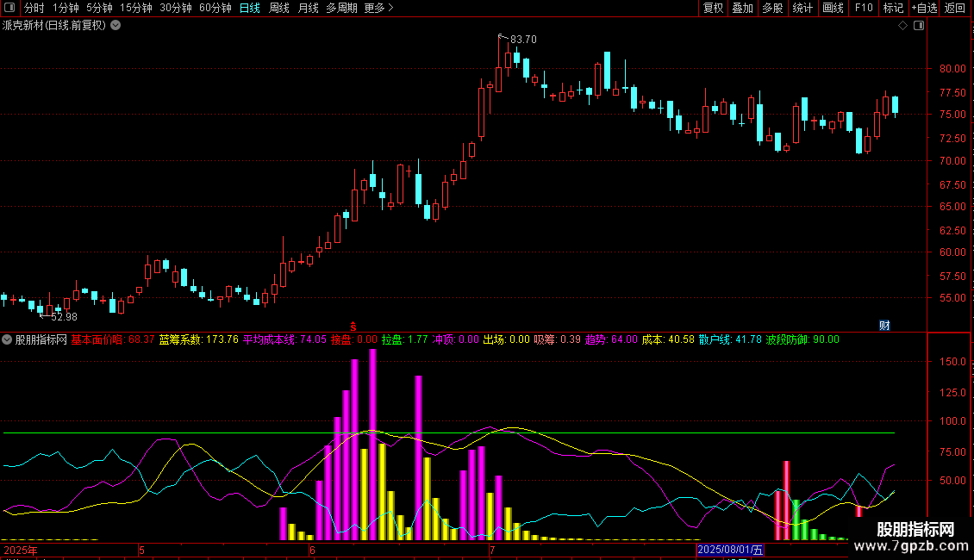Click the 波段防御 90.00 label
The image size is (974, 560).
(802, 339)
